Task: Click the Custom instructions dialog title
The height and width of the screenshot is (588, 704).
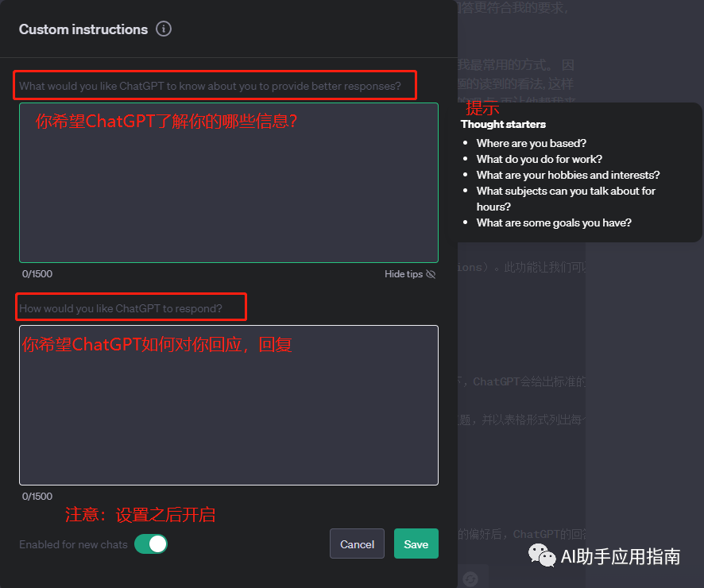Action: (83, 29)
